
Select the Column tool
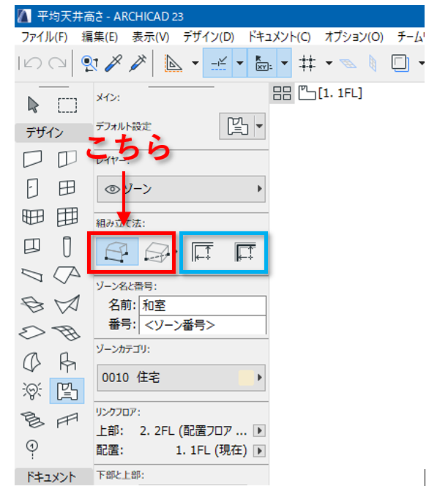coord(67,246)
